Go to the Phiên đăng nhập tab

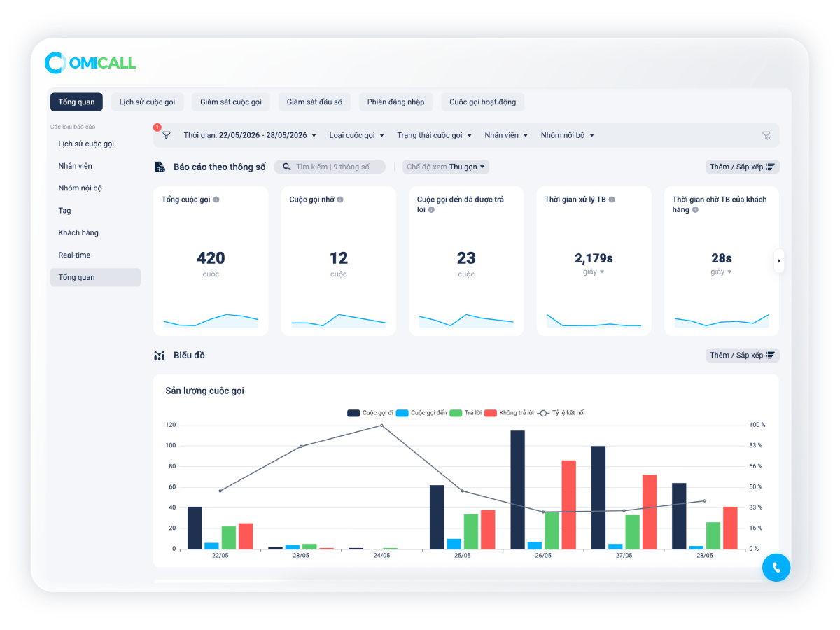[396, 102]
